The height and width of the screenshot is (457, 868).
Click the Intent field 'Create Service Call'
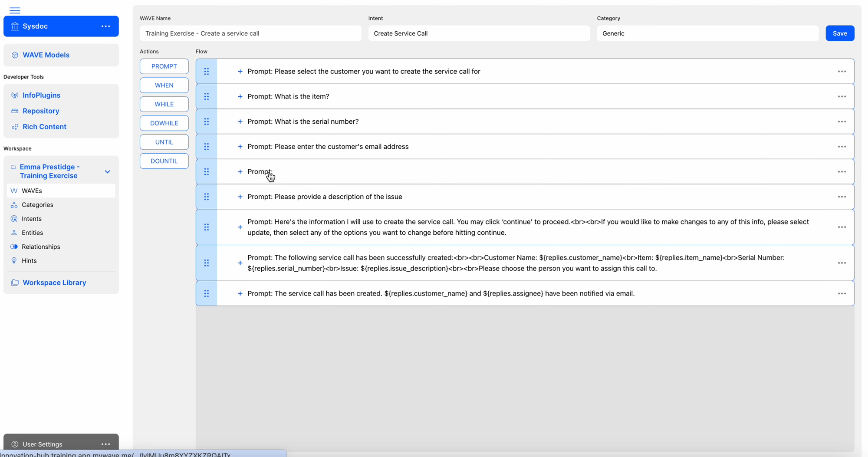[479, 33]
